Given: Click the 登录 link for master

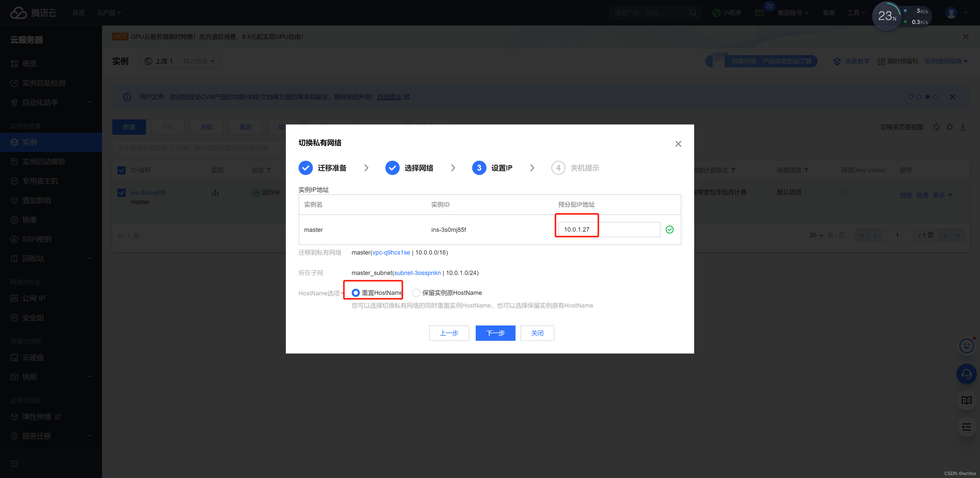Looking at the screenshot, I should [906, 195].
